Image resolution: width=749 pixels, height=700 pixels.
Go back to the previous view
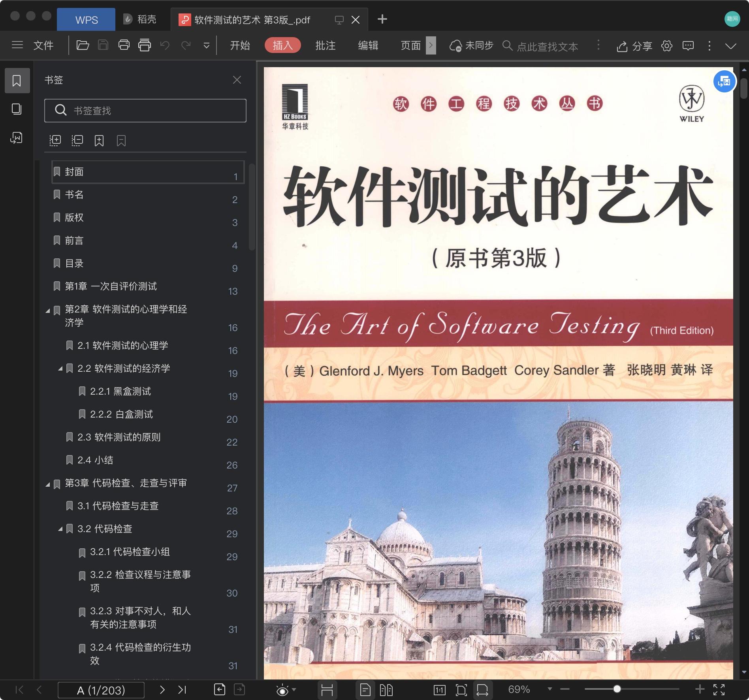(x=220, y=689)
